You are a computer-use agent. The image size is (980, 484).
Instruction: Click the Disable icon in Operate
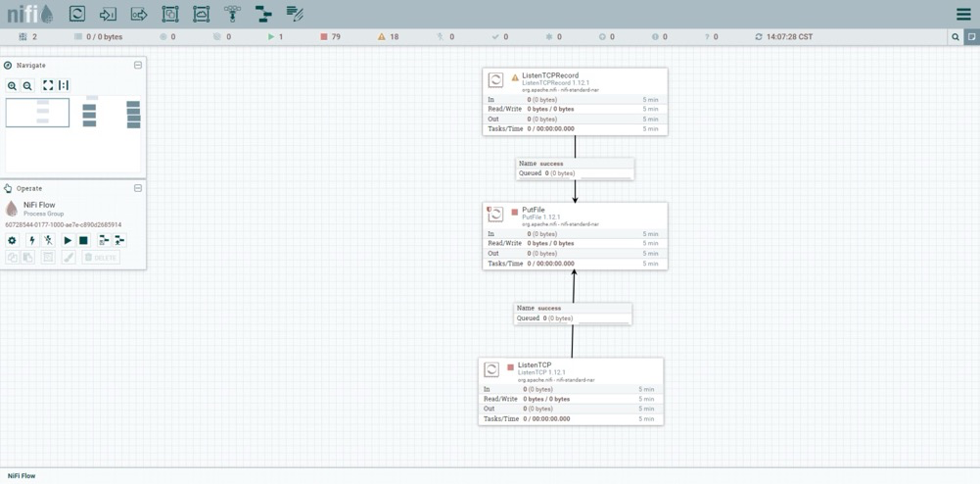tap(48, 240)
